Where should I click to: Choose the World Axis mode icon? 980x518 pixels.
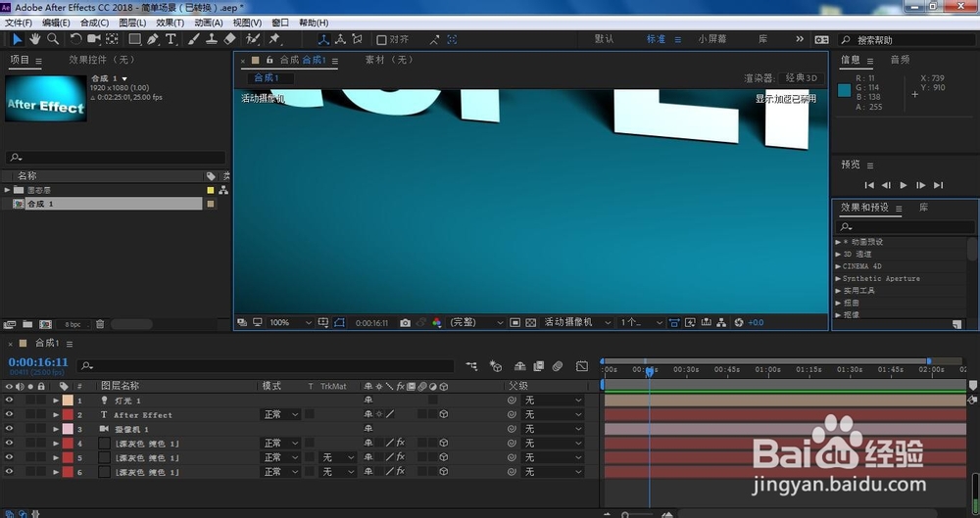(340, 39)
